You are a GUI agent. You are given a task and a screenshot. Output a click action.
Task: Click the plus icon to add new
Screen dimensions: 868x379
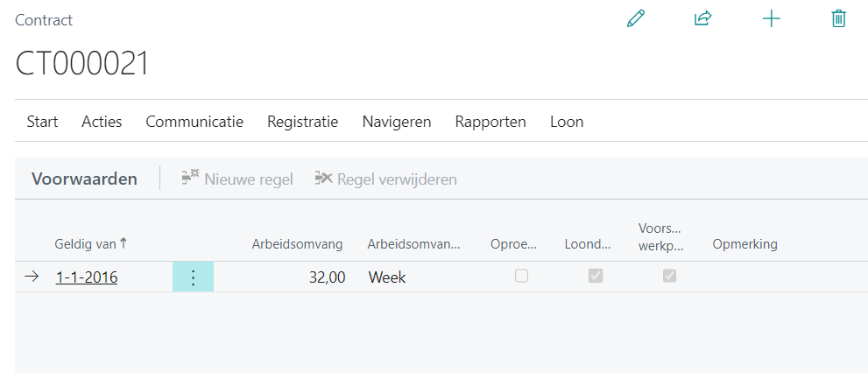coord(771,18)
